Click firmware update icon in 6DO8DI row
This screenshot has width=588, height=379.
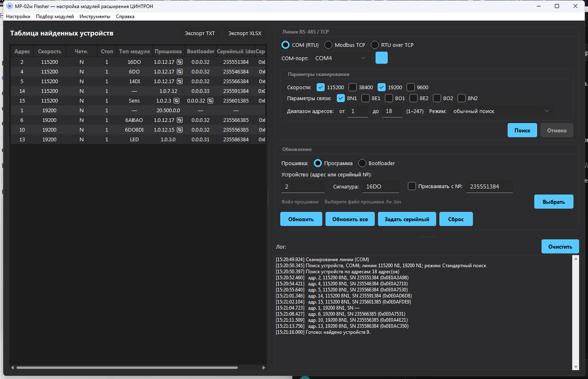180,130
